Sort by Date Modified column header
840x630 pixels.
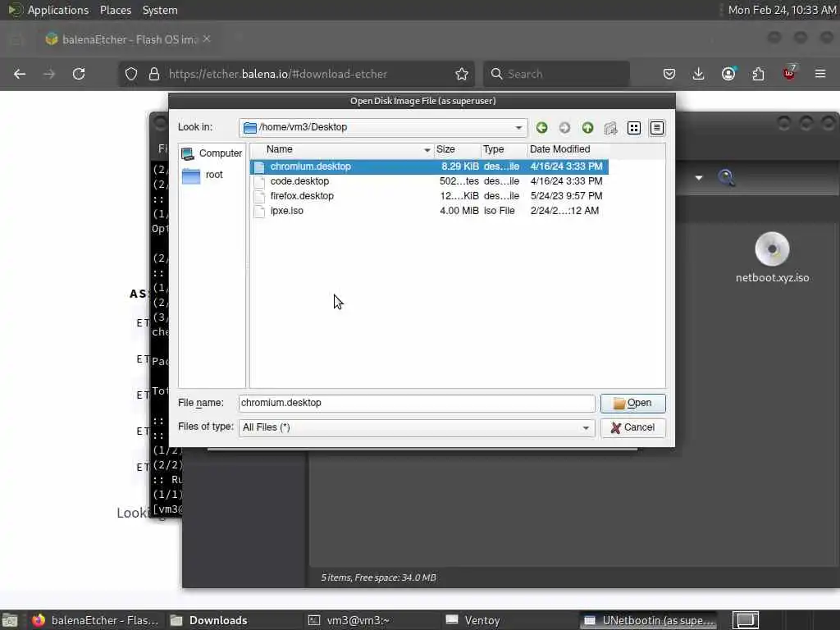(568, 149)
